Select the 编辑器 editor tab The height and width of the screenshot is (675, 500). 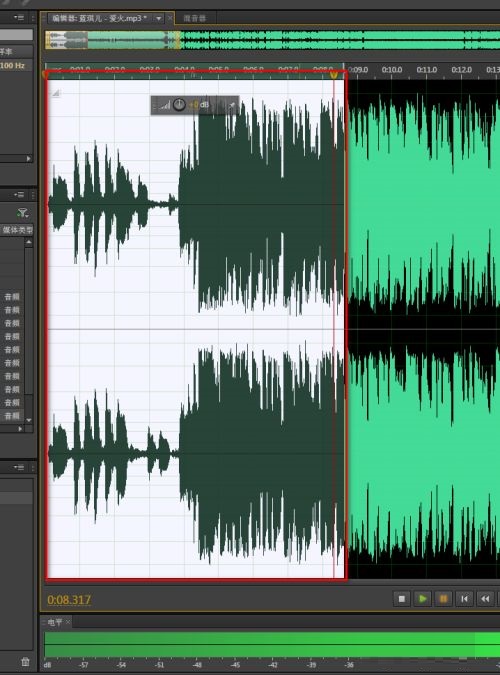[100, 19]
